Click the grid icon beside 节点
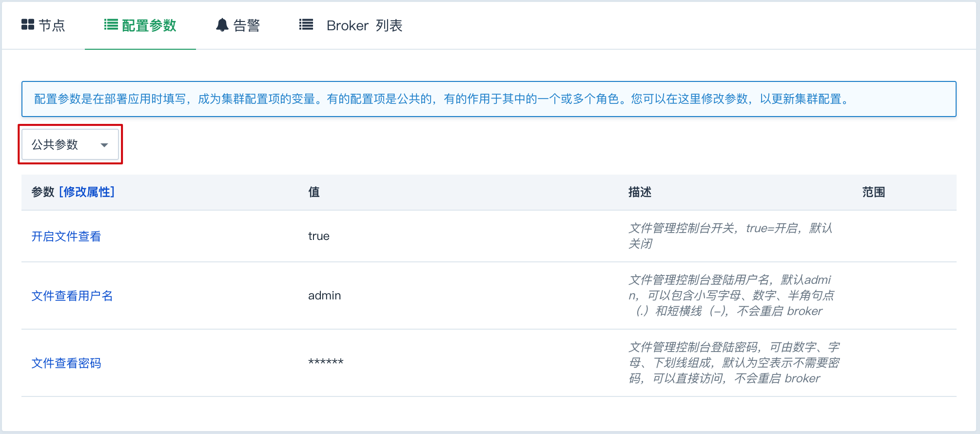The height and width of the screenshot is (434, 980). 28,24
